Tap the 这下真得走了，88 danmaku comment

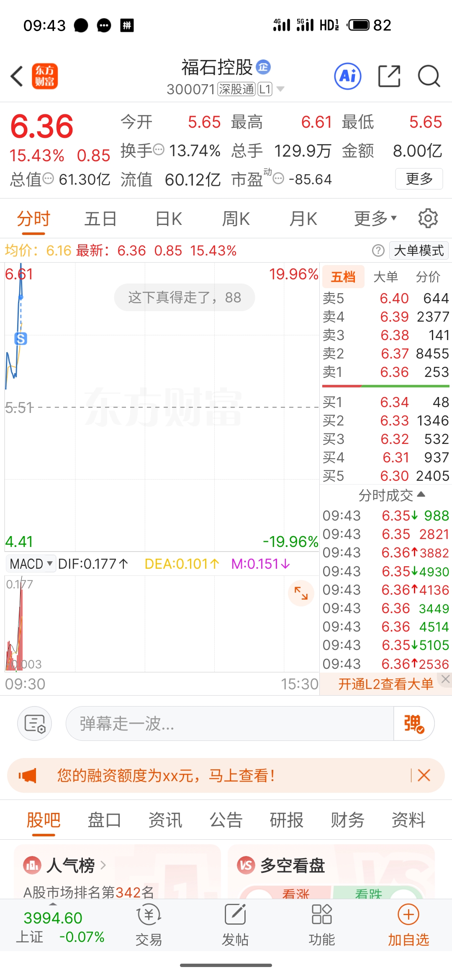[x=185, y=297]
